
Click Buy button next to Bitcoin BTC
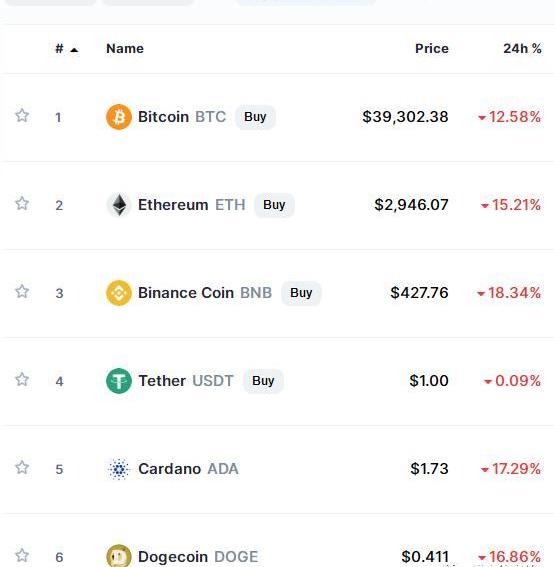255,117
